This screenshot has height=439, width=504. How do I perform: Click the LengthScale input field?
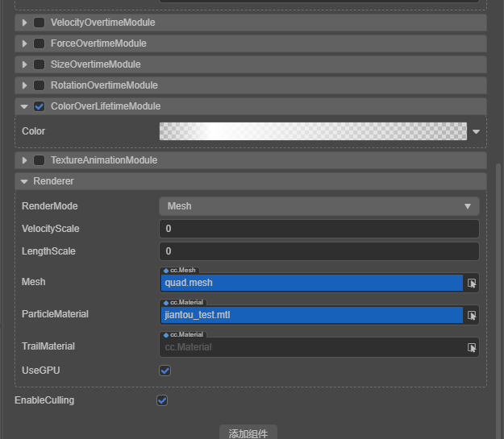pyautogui.click(x=319, y=251)
